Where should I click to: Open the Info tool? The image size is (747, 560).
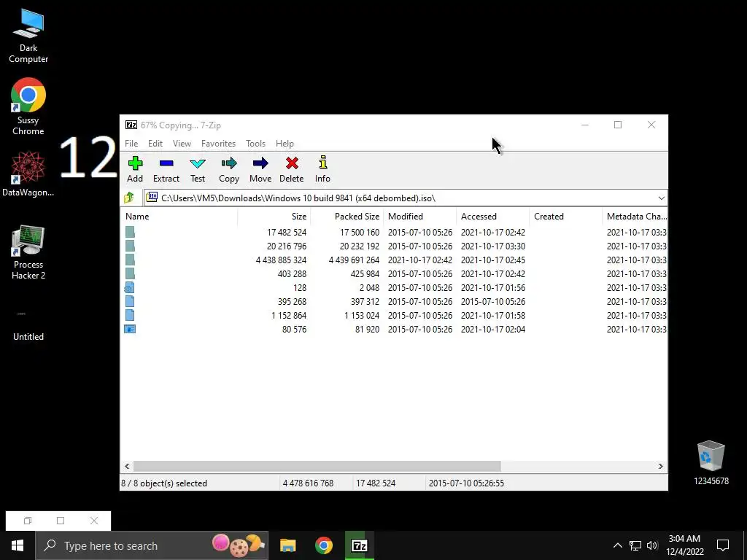coord(322,169)
